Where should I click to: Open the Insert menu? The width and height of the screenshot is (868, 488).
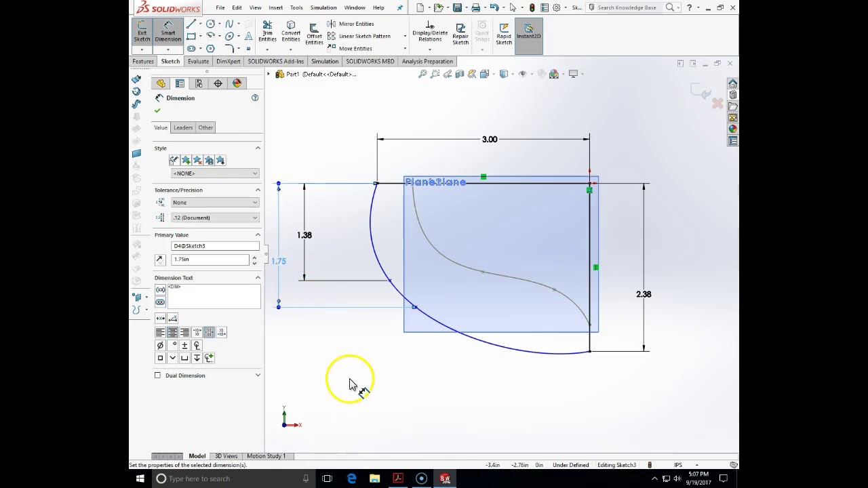275,7
